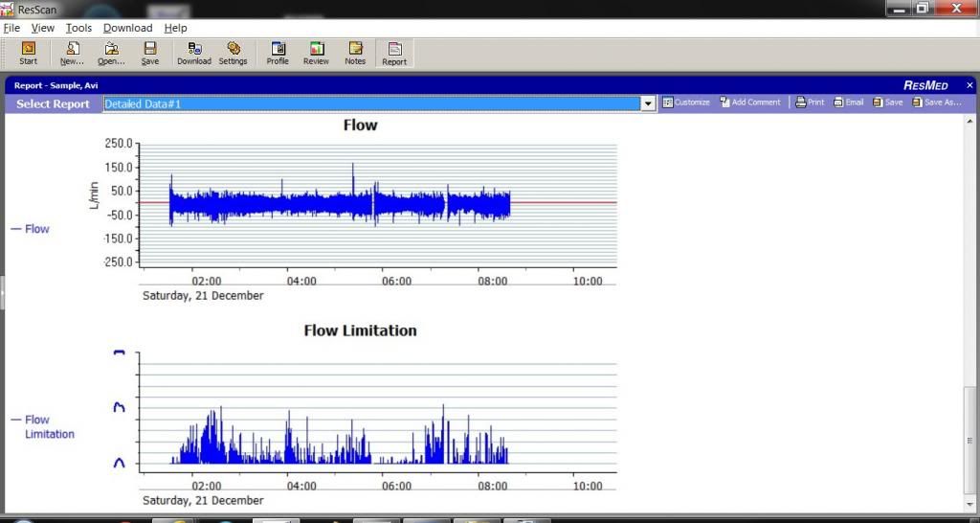Click the Flow Limitation chart title
The height and width of the screenshot is (523, 980).
click(360, 330)
